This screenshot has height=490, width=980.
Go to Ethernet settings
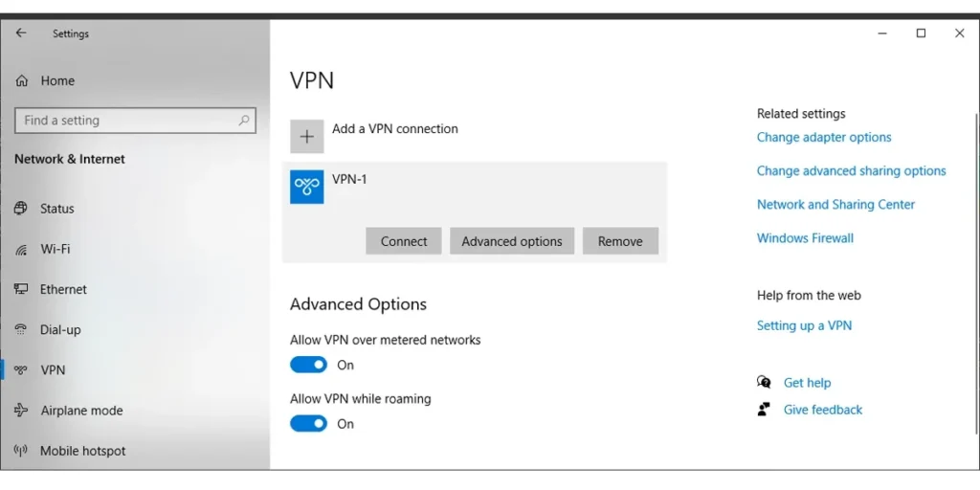click(63, 289)
